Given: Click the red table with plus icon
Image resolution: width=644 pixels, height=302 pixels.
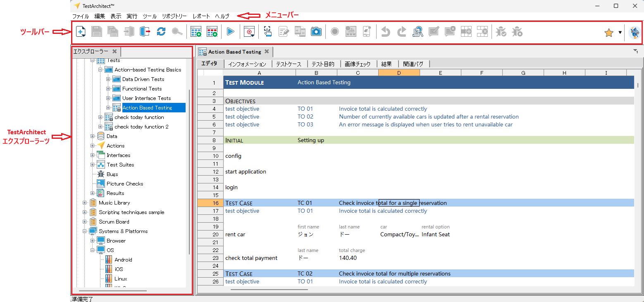Looking at the screenshot, I should [212, 32].
